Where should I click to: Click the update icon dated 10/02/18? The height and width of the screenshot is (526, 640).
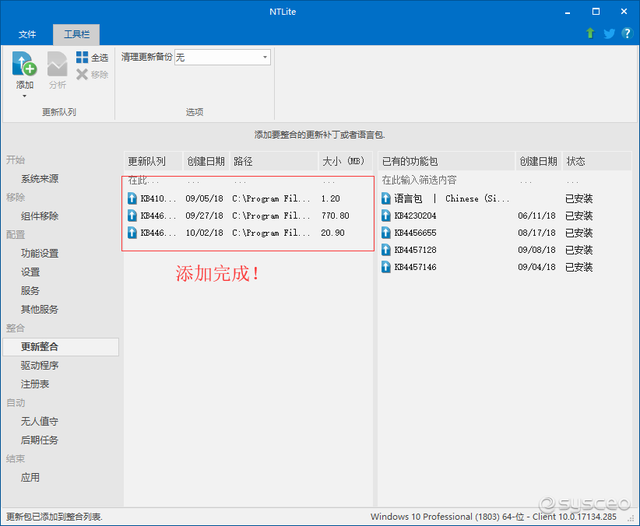coord(132,233)
